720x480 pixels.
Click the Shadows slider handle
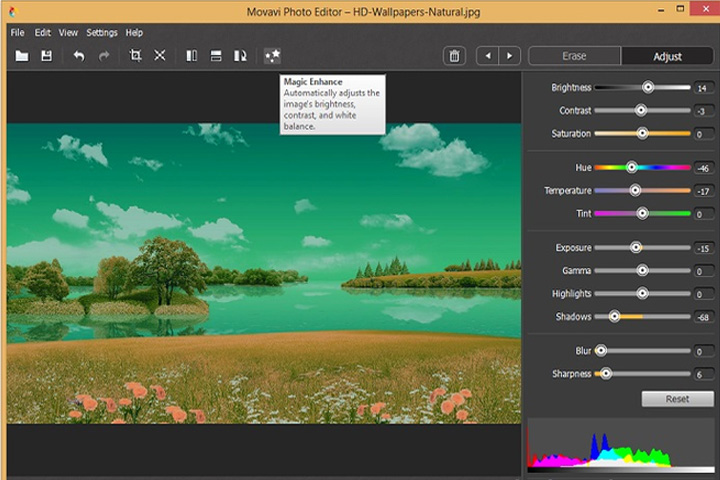614,316
